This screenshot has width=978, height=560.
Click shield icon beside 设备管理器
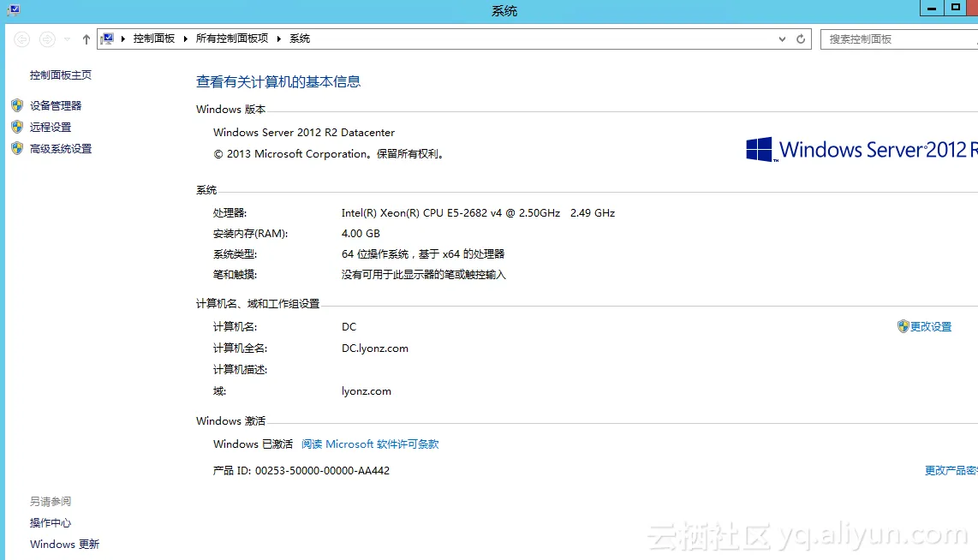pyautogui.click(x=17, y=105)
